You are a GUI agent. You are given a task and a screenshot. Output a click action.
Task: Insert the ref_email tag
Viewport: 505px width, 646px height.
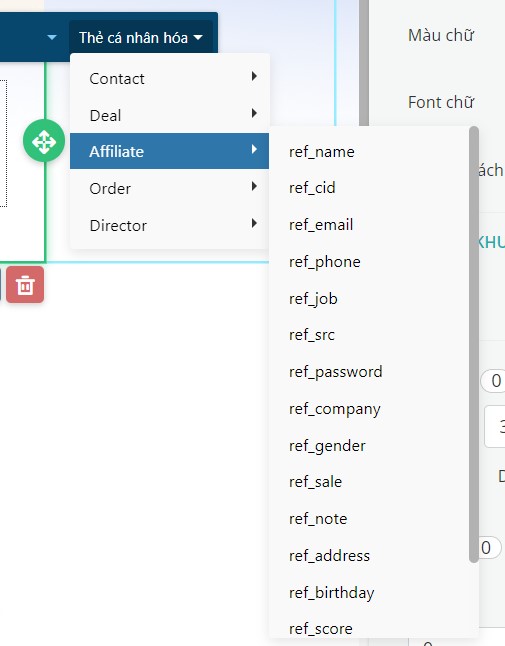[x=321, y=225]
